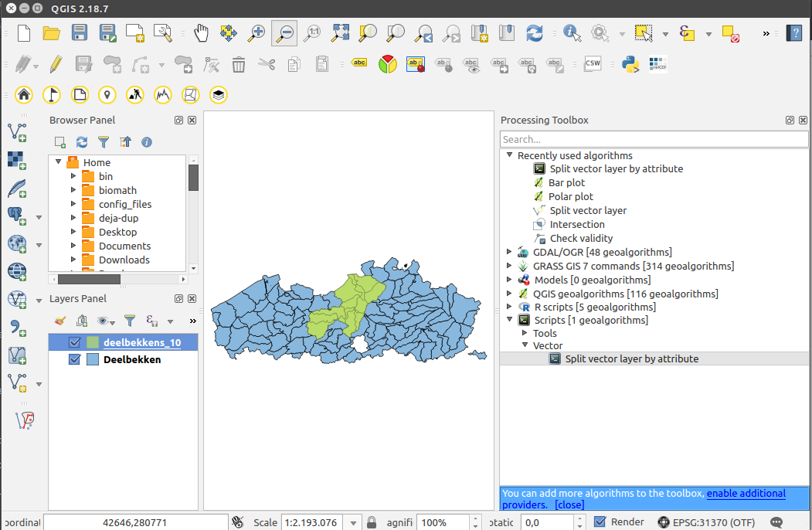Click the Select Features by area tool
The image size is (812, 530).
(644, 33)
